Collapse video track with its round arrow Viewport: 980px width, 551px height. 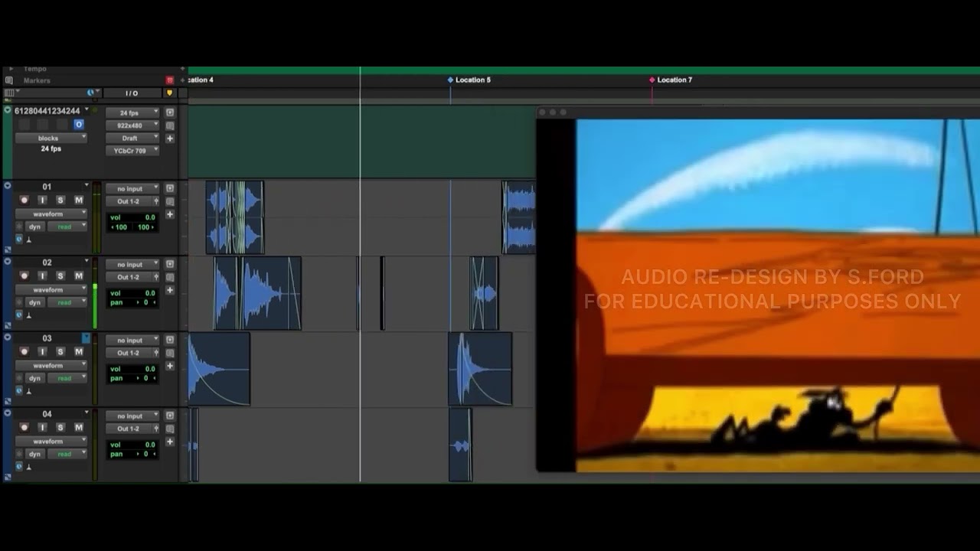[8, 110]
